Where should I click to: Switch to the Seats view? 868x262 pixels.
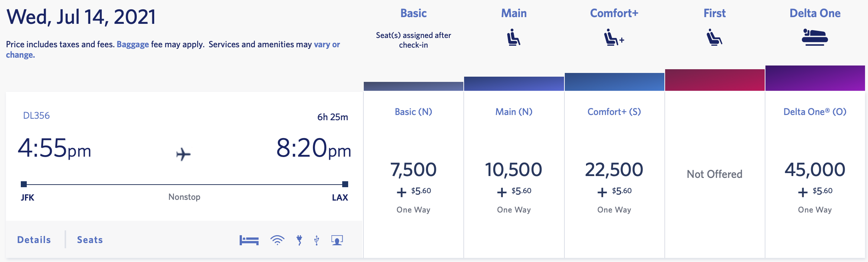(x=90, y=240)
